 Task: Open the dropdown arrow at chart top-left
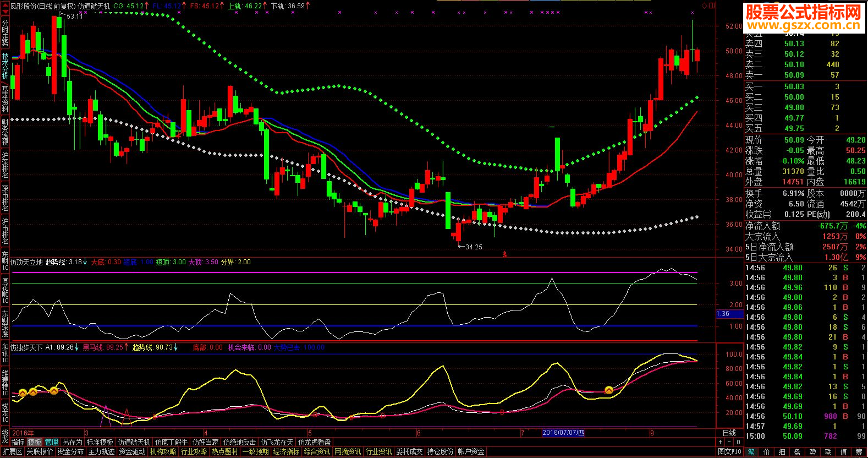coord(5,10)
